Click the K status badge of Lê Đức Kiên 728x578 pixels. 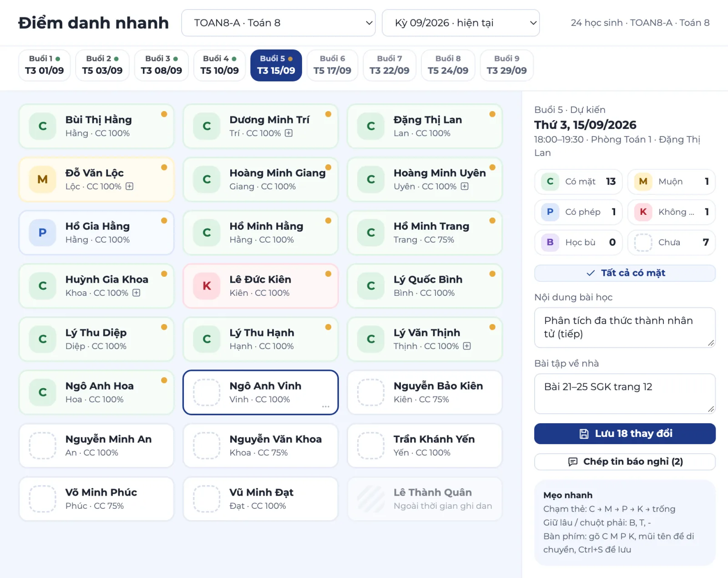coord(207,286)
